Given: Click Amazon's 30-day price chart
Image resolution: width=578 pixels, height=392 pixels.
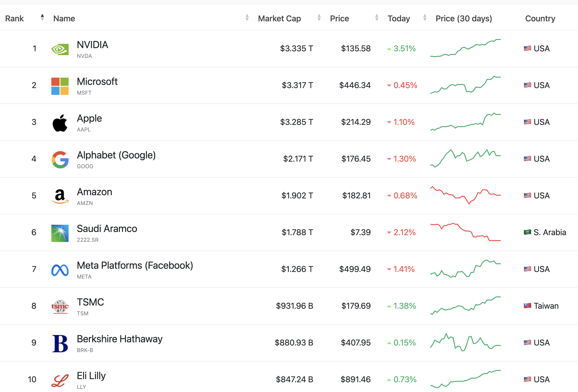Looking at the screenshot, I should coord(465,195).
